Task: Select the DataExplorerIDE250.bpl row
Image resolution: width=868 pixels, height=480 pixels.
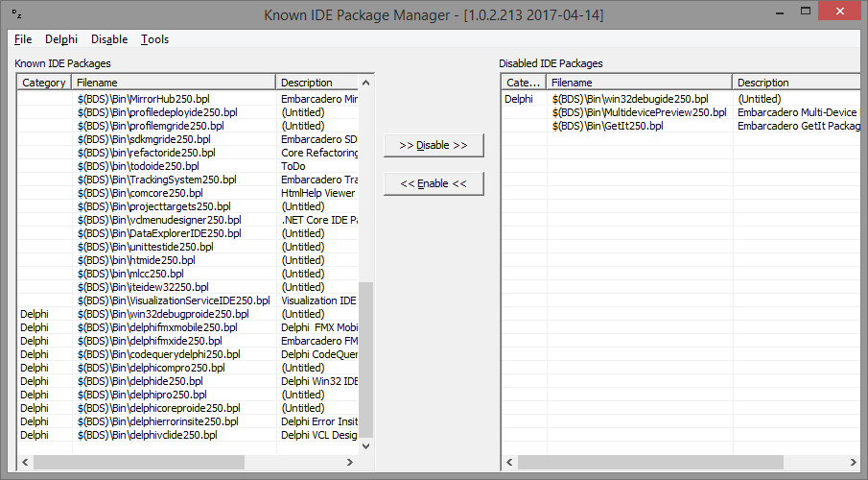Action: tap(188, 233)
